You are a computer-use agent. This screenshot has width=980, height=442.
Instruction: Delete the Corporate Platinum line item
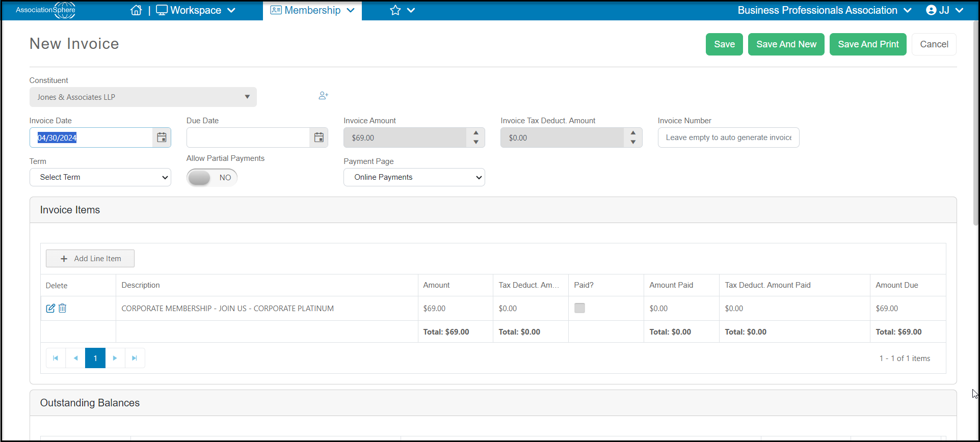(62, 308)
